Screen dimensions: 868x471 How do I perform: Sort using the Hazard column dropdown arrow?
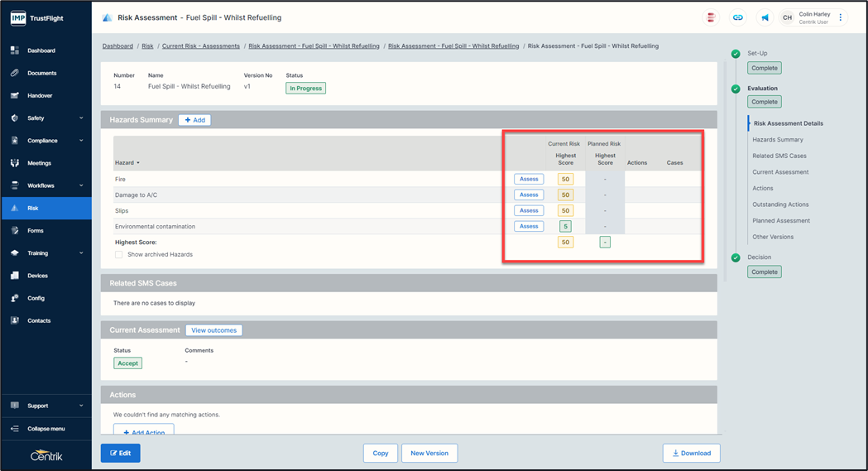[x=138, y=163]
